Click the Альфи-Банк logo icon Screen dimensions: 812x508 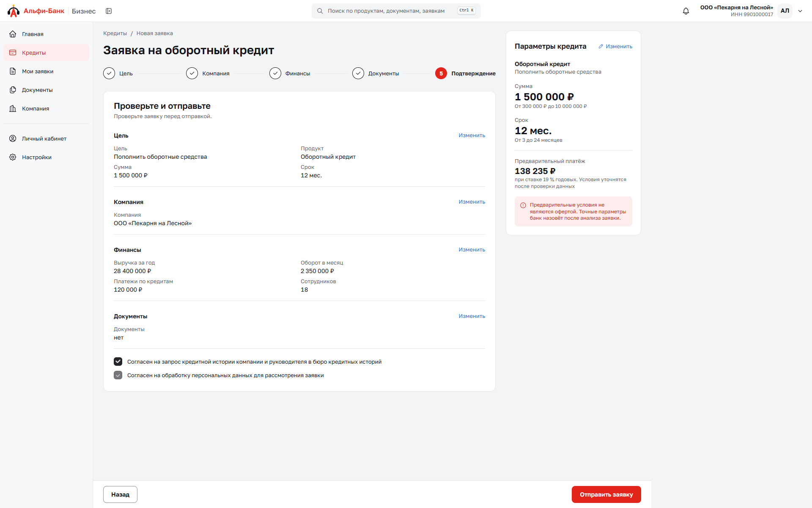[x=14, y=11]
